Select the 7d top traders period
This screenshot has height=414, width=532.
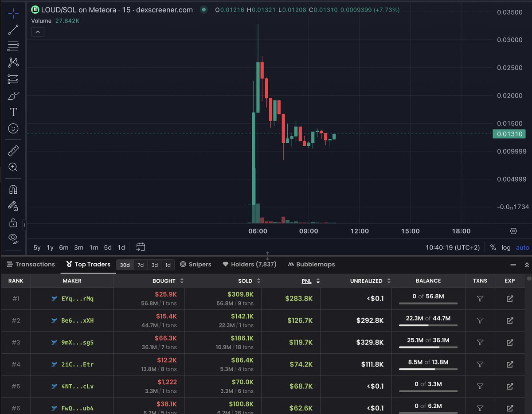coord(141,265)
